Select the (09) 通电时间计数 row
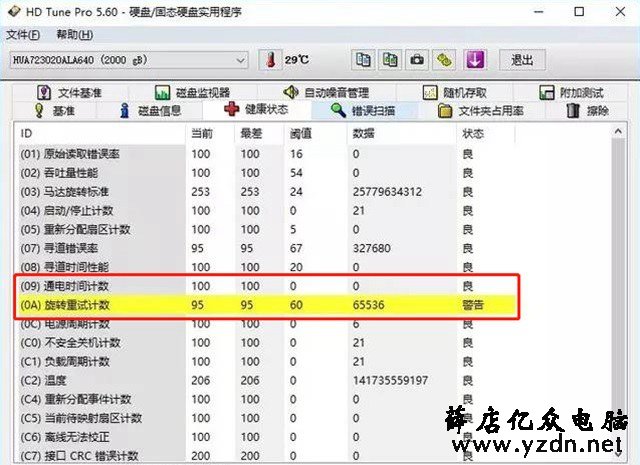This screenshot has width=640, height=465. [x=265, y=286]
